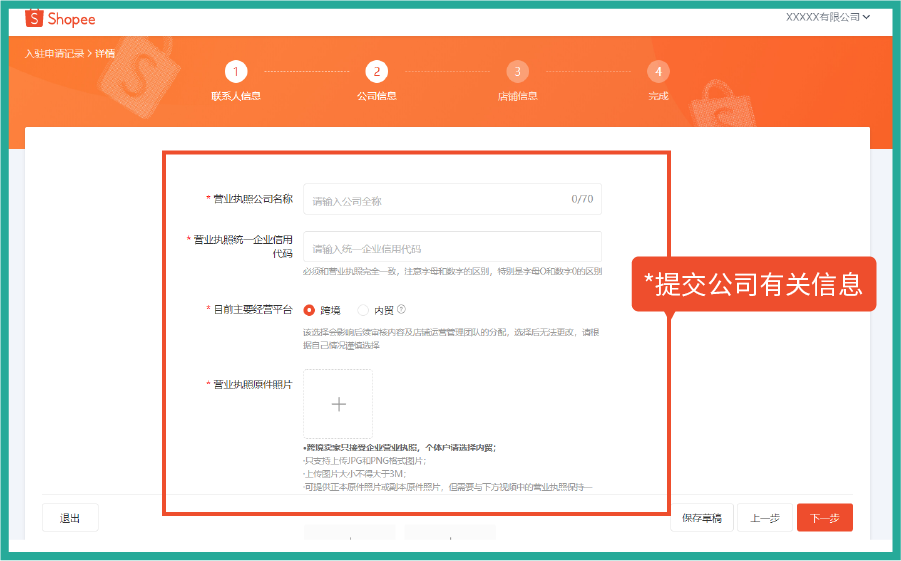Click the 营业执照原件照片 label
901x561 pixels.
coord(253,385)
